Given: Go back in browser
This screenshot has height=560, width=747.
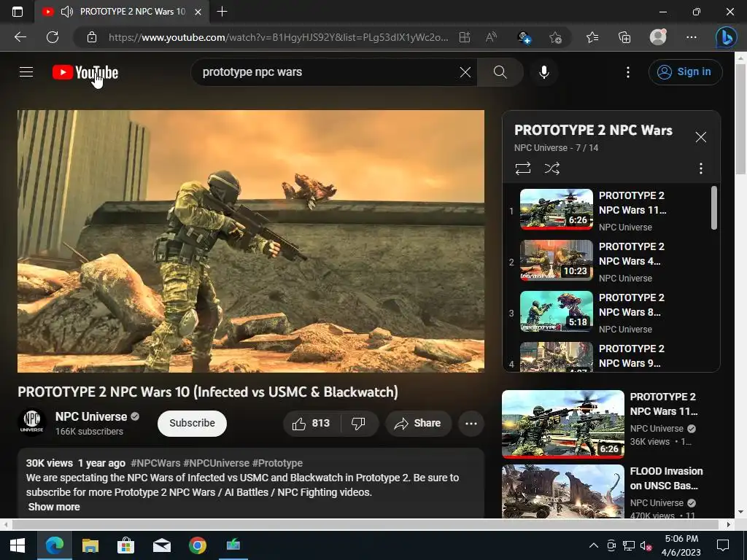Looking at the screenshot, I should point(20,37).
